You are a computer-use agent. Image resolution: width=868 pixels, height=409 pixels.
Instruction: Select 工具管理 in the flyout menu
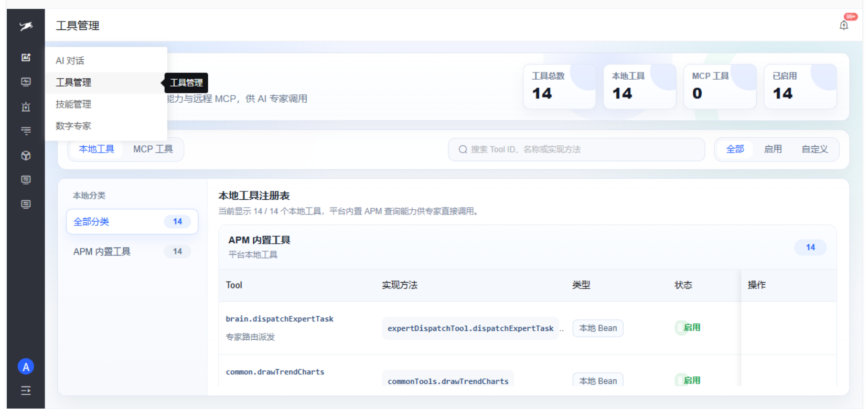(106, 83)
